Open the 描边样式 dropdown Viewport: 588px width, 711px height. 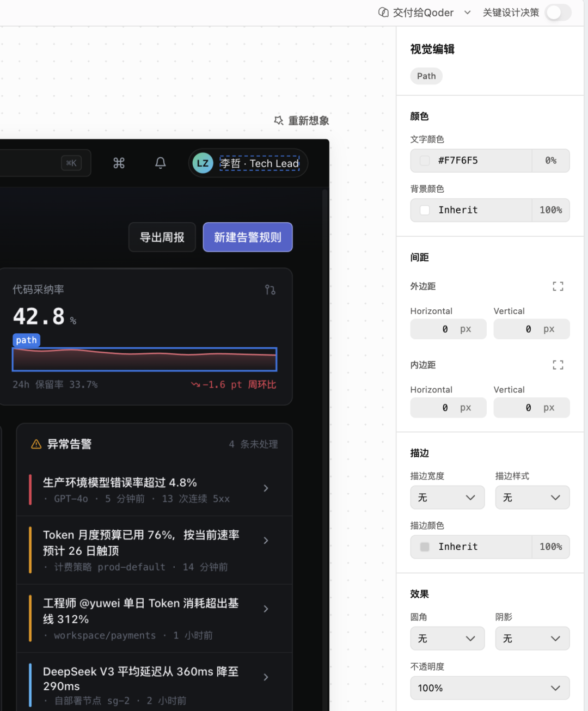pyautogui.click(x=532, y=498)
